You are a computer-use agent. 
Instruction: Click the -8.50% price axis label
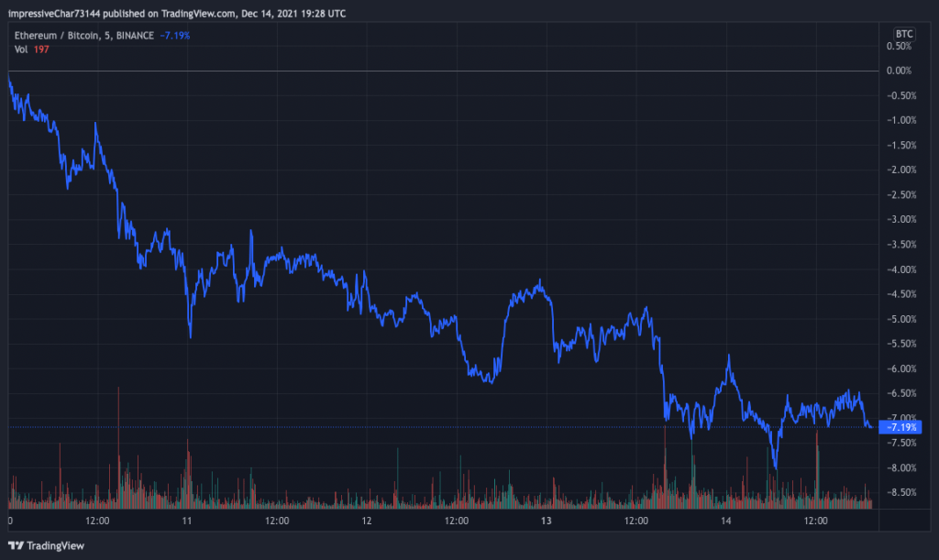902,492
